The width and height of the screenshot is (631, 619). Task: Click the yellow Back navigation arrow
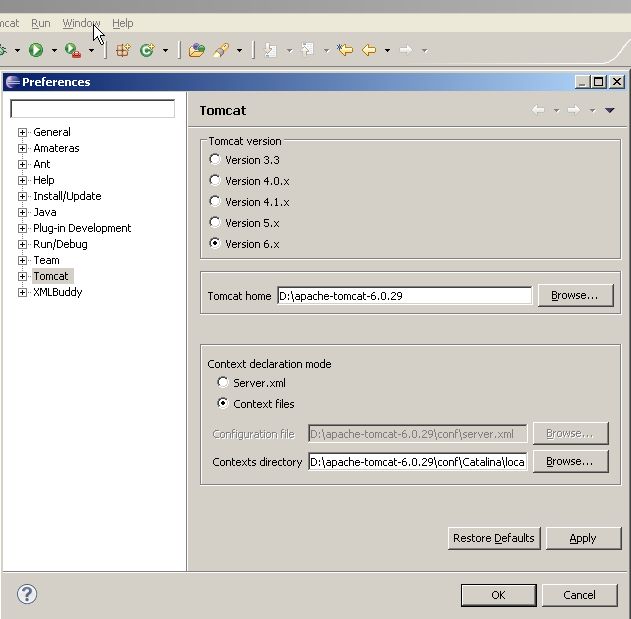(369, 50)
